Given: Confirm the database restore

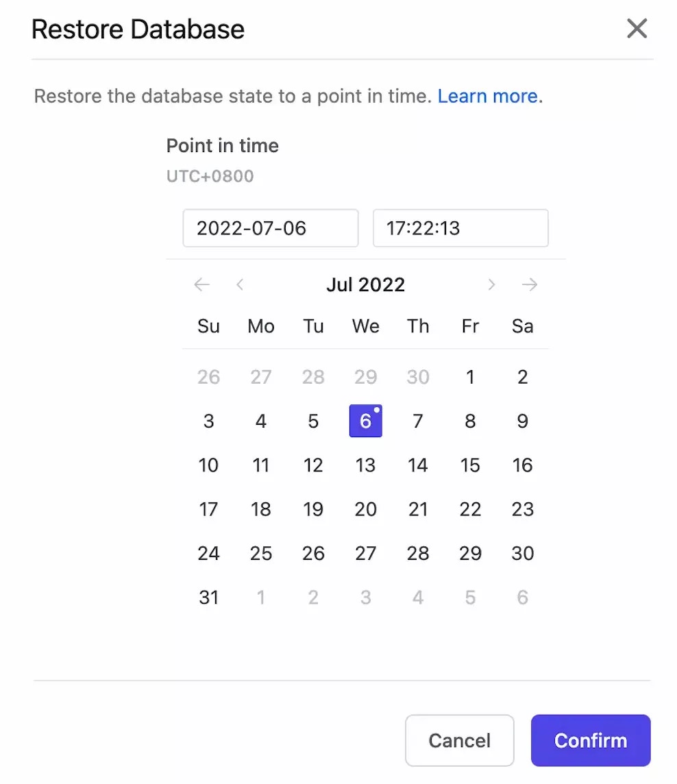Looking at the screenshot, I should point(590,740).
